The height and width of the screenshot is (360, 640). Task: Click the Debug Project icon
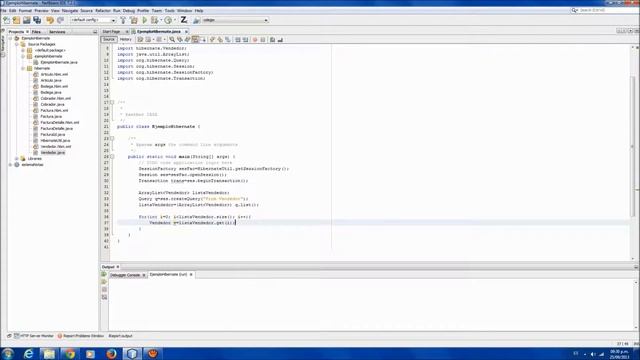click(154, 20)
